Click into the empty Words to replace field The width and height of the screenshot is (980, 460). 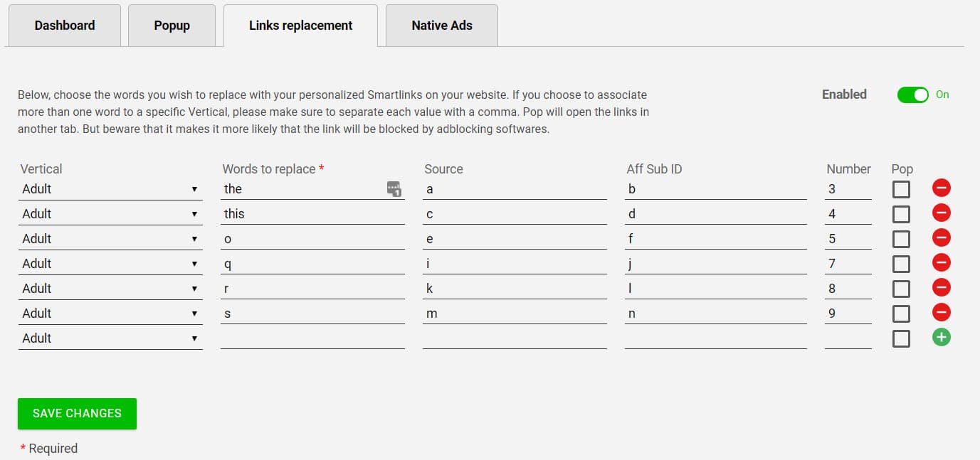click(x=312, y=336)
